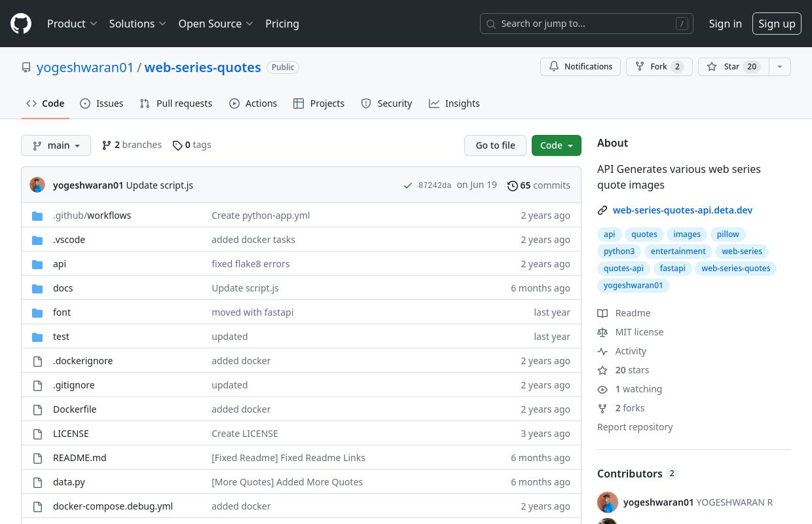This screenshot has width=812, height=524.
Task: Click the folder icon for api
Action: [37, 264]
